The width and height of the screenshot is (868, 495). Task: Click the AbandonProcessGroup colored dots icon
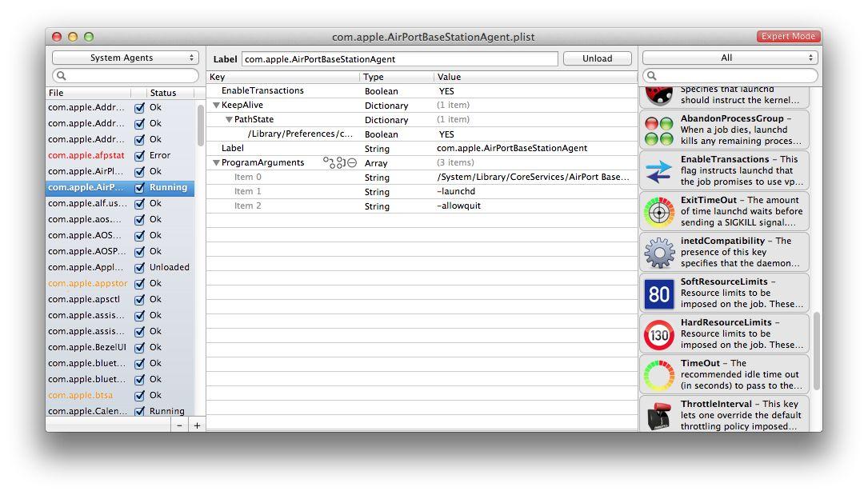(658, 130)
